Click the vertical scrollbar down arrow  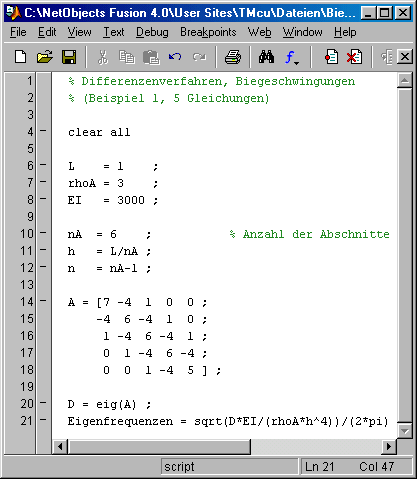(x=405, y=431)
